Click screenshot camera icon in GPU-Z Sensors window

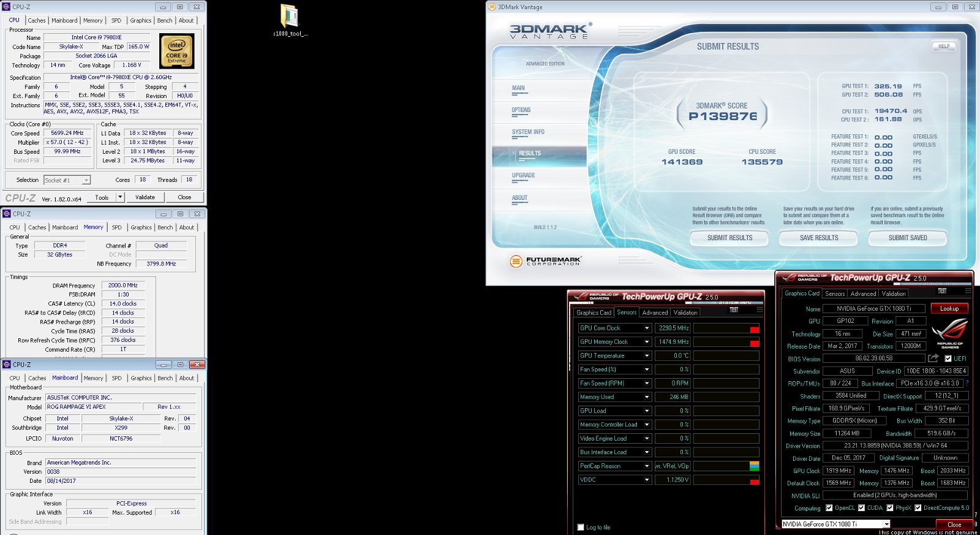(734, 309)
